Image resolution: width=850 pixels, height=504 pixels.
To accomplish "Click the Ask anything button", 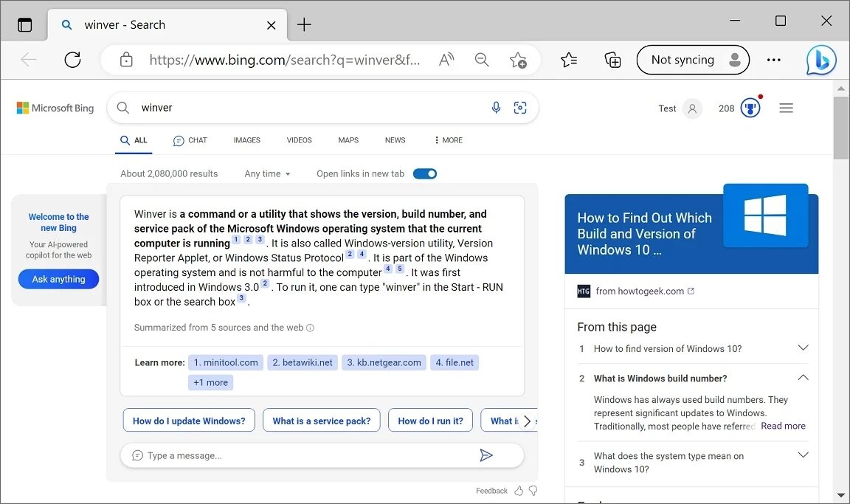I will [58, 279].
